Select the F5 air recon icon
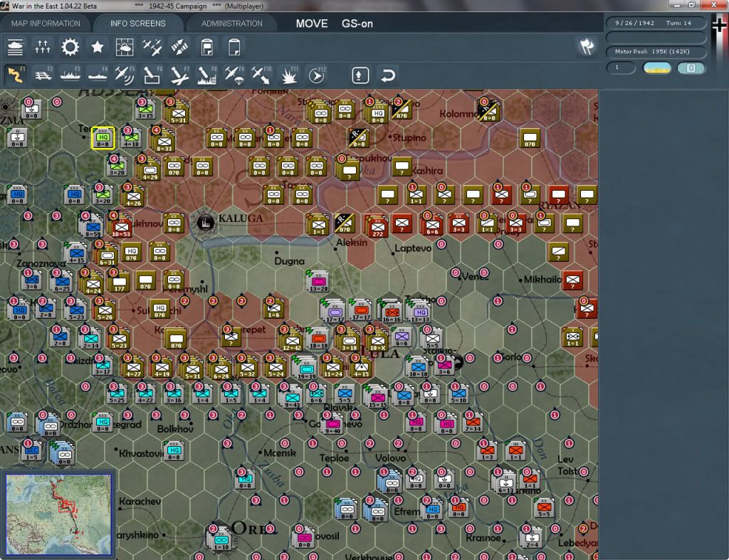The image size is (729, 560). click(125, 75)
